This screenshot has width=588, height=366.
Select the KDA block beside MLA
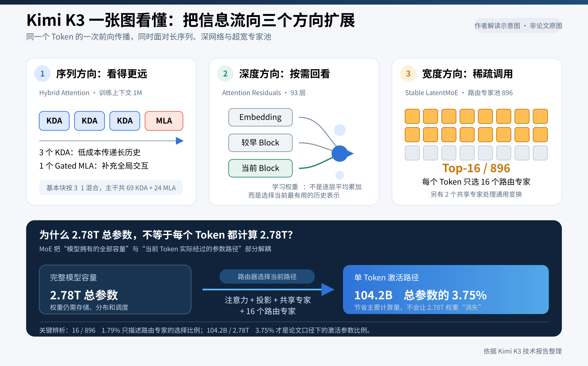[125, 121]
